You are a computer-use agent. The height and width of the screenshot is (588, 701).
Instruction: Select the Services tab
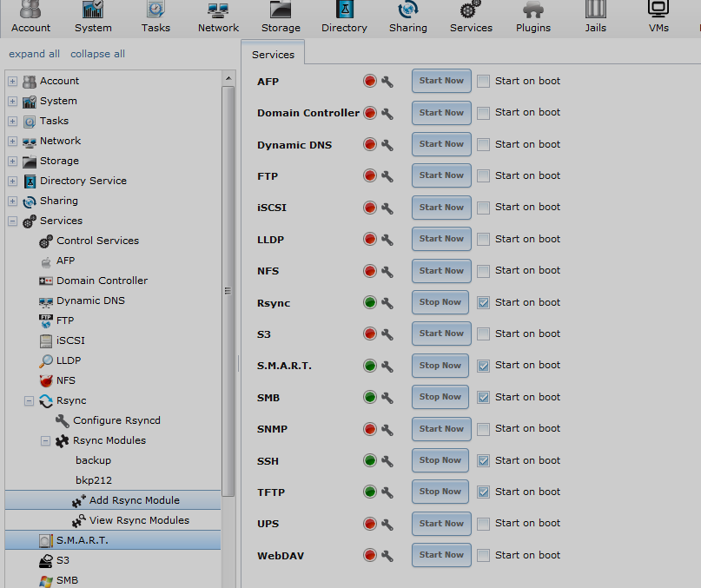(x=273, y=54)
